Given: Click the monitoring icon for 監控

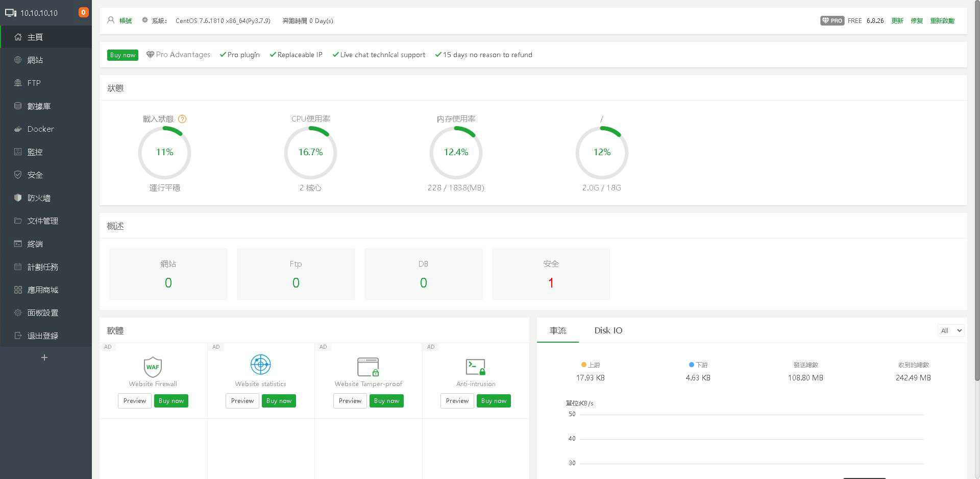Looking at the screenshot, I should tap(18, 152).
